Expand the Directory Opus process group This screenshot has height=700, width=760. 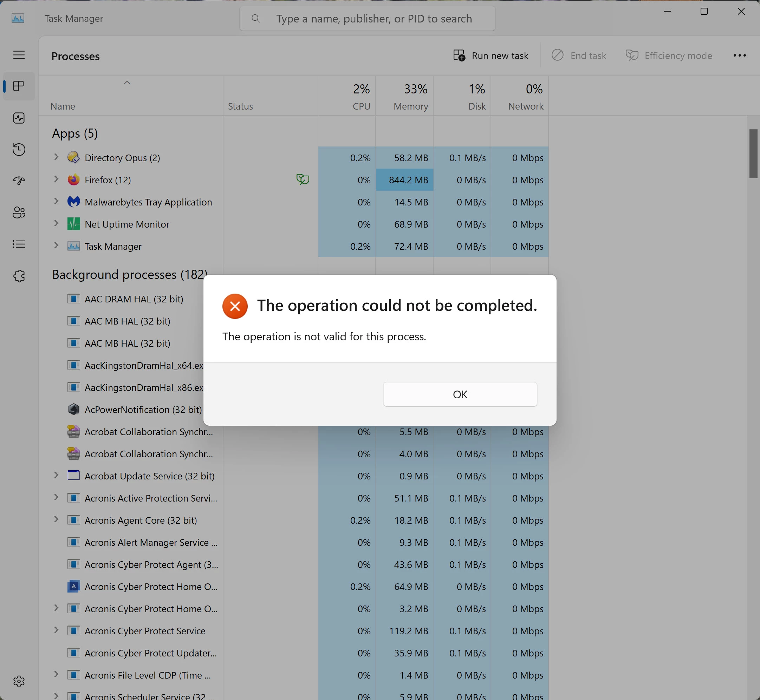[x=57, y=157]
